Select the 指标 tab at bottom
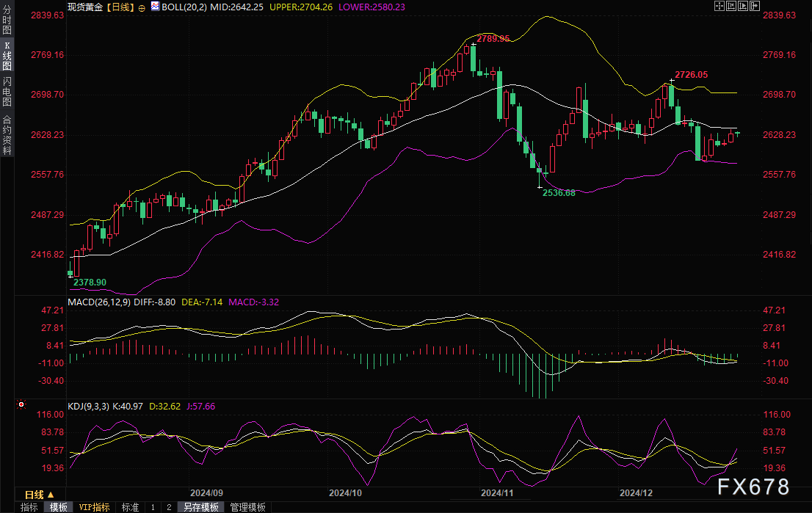812x513 pixels. pyautogui.click(x=29, y=507)
